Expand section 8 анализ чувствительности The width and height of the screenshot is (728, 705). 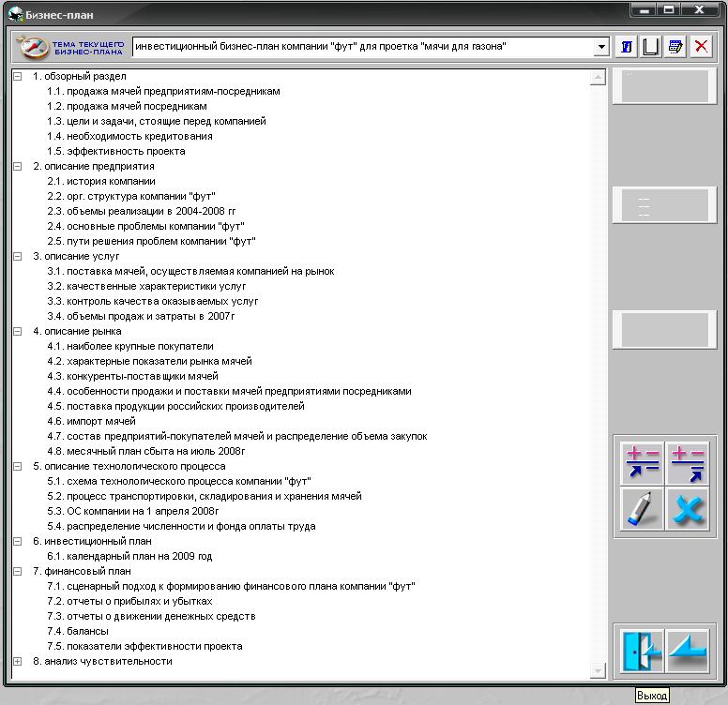tap(17, 661)
